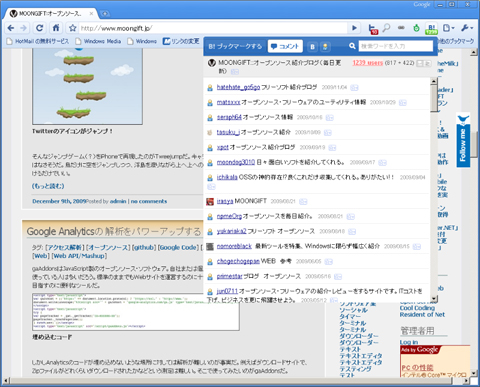This screenshot has width=480, height=387.
Task: Open the Cool Coding sidebar link
Action: pyautogui.click(x=417, y=308)
